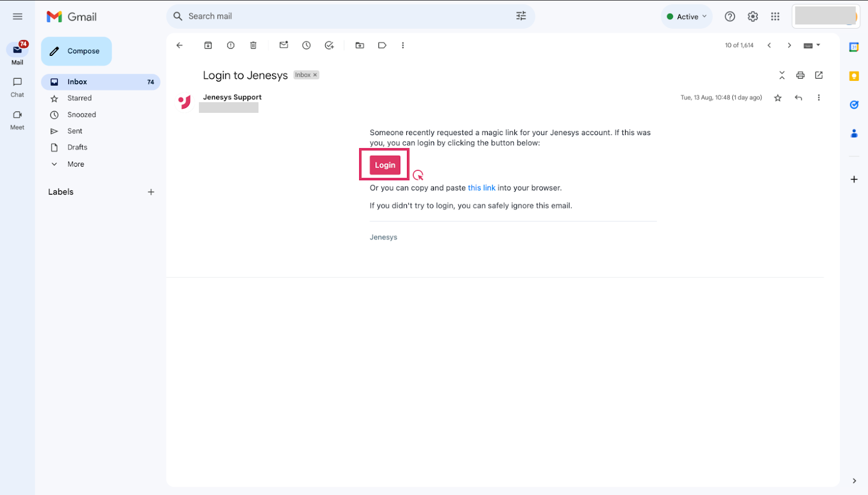
Task: Open Google Tasks side panel
Action: click(854, 105)
